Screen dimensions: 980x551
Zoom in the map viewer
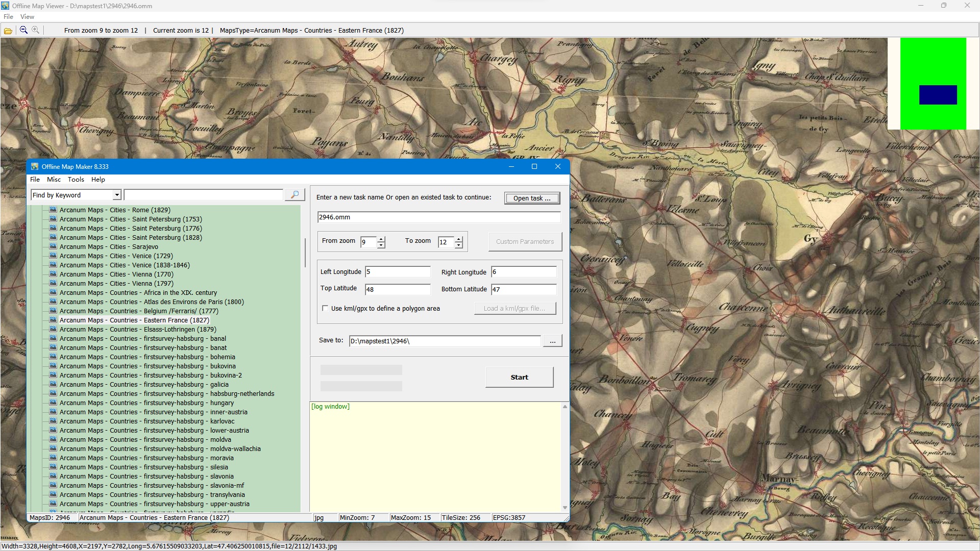click(x=36, y=30)
